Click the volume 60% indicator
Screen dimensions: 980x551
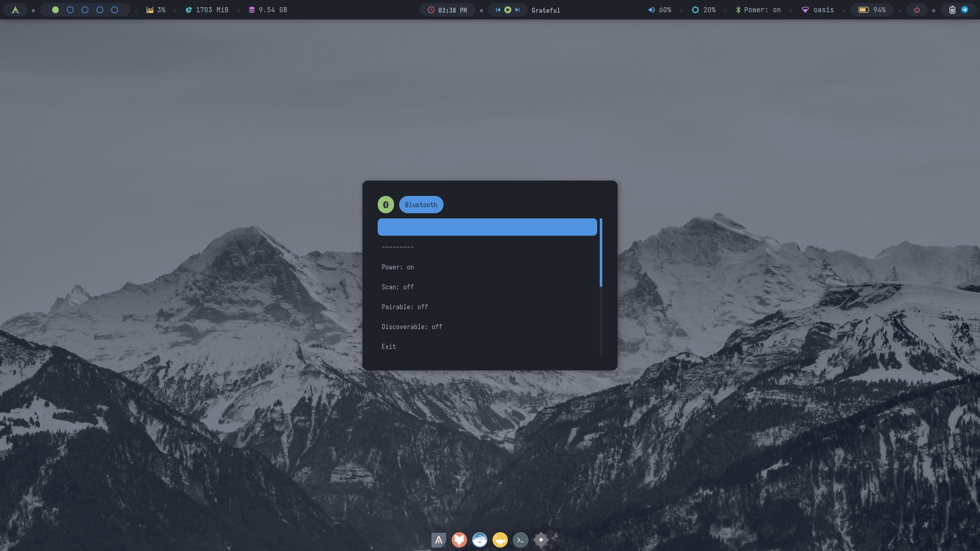[659, 10]
